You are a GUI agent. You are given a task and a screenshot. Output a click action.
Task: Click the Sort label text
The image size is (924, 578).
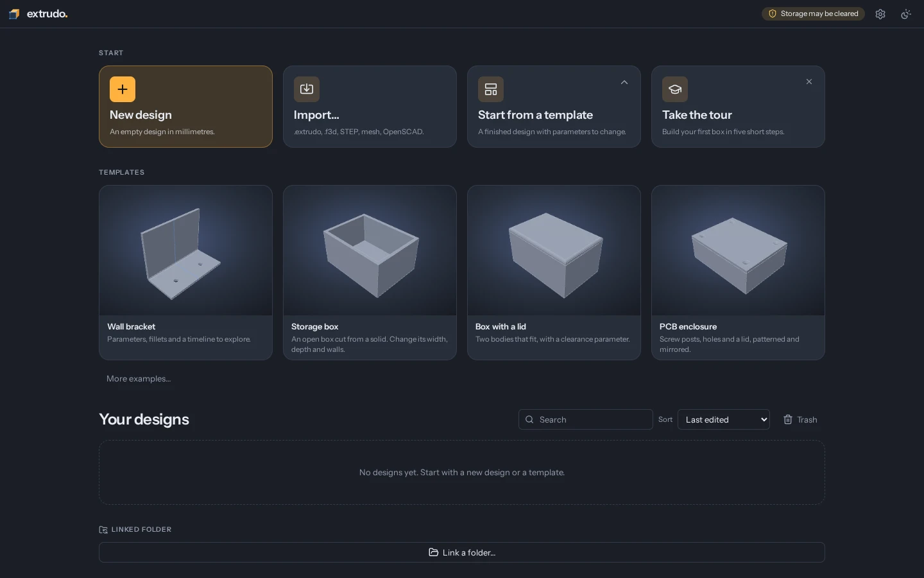point(665,419)
